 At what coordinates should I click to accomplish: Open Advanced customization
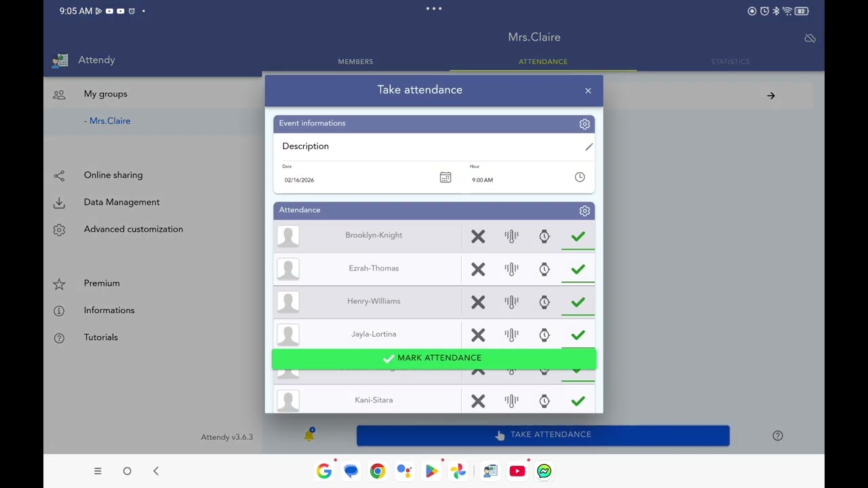[x=134, y=229]
